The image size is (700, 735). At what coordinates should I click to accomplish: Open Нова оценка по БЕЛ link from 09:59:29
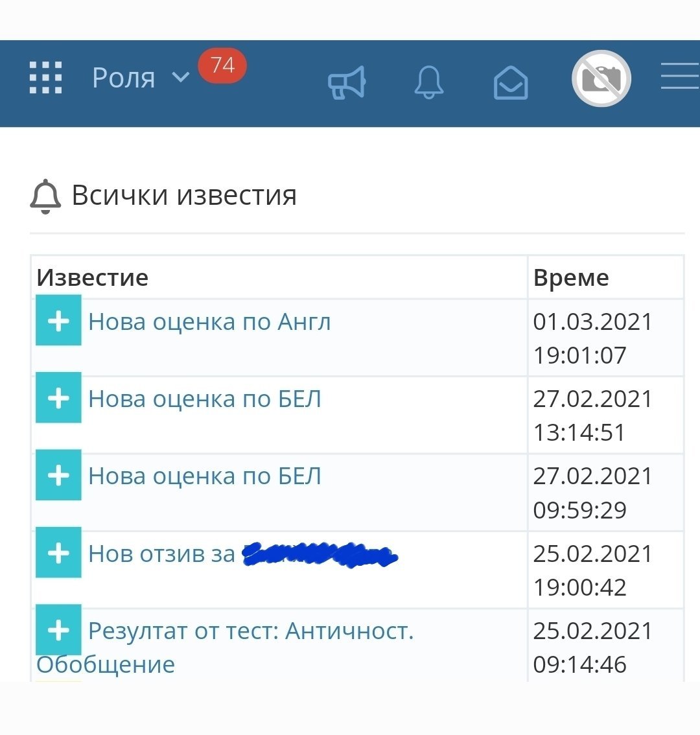tap(205, 476)
